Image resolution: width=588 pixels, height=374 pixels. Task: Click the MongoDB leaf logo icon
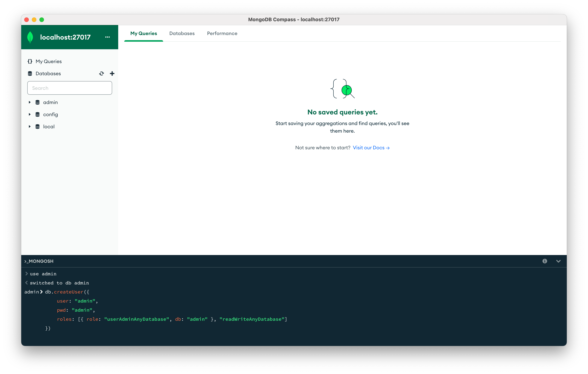click(30, 37)
